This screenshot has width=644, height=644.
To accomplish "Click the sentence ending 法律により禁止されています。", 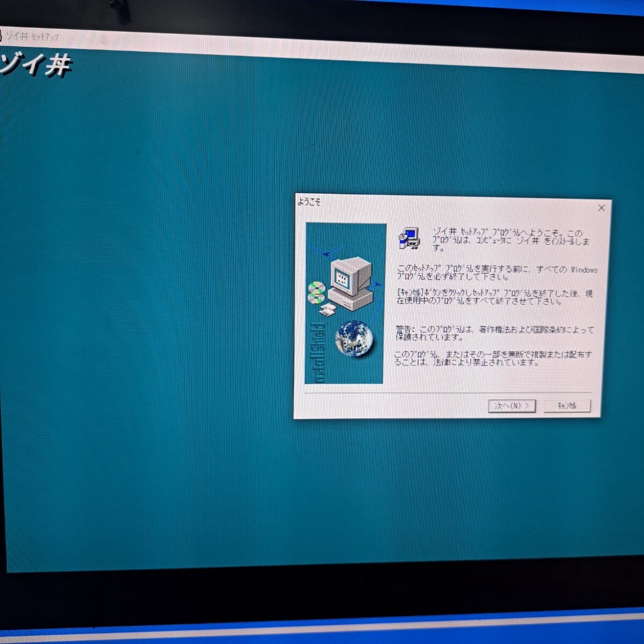I will coord(493,358).
